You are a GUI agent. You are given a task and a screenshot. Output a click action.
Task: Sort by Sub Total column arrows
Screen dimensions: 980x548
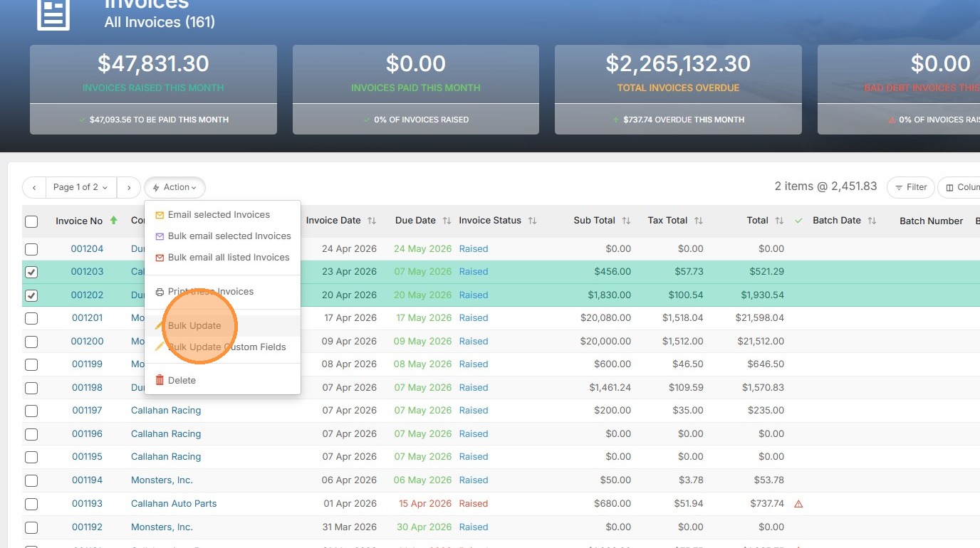click(x=626, y=221)
